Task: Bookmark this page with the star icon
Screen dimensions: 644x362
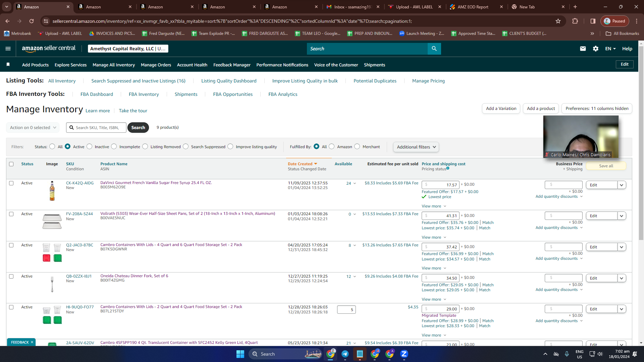Action: point(558,21)
